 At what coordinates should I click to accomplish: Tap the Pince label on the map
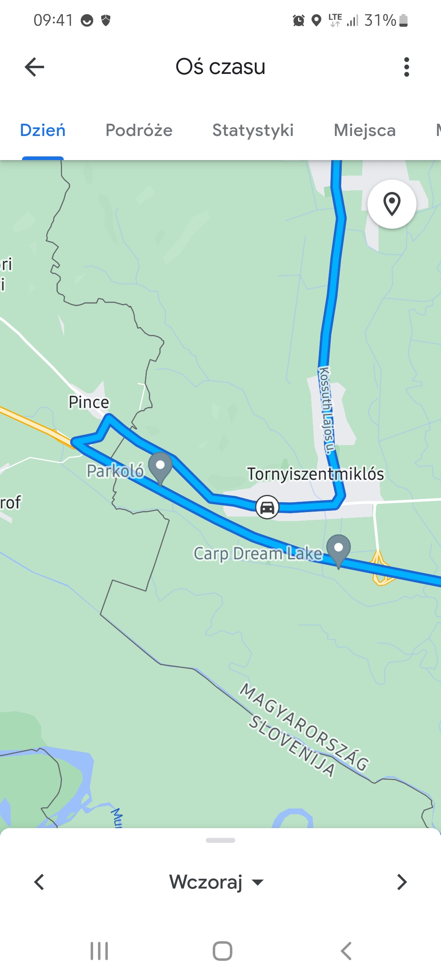coord(89,402)
